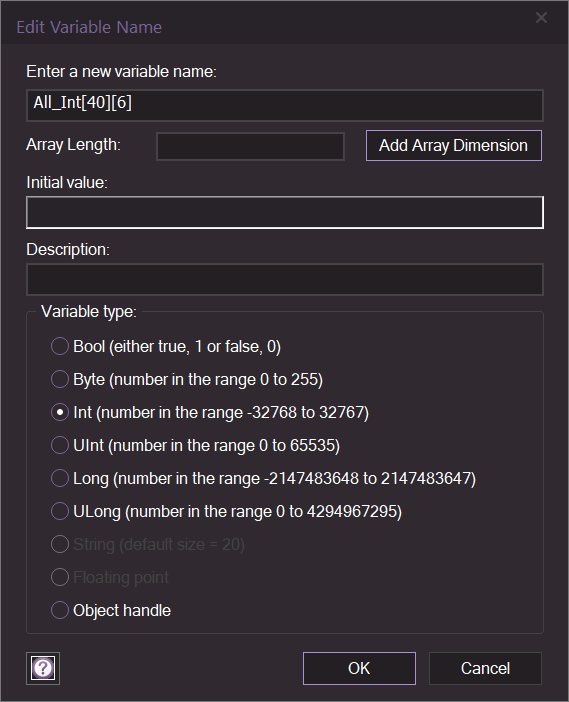Viewport: 569px width, 702px height.
Task: Select the Object handle radio button
Action: point(60,610)
